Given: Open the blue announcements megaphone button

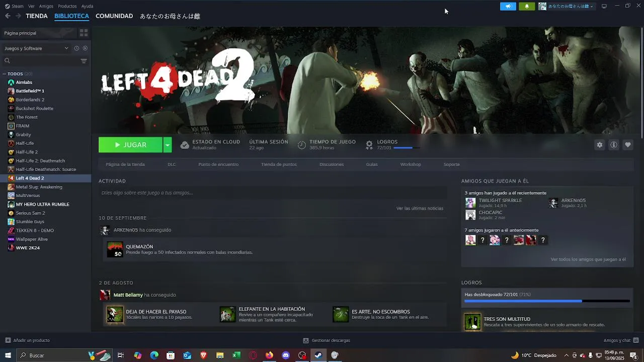Looking at the screenshot, I should tap(508, 6).
